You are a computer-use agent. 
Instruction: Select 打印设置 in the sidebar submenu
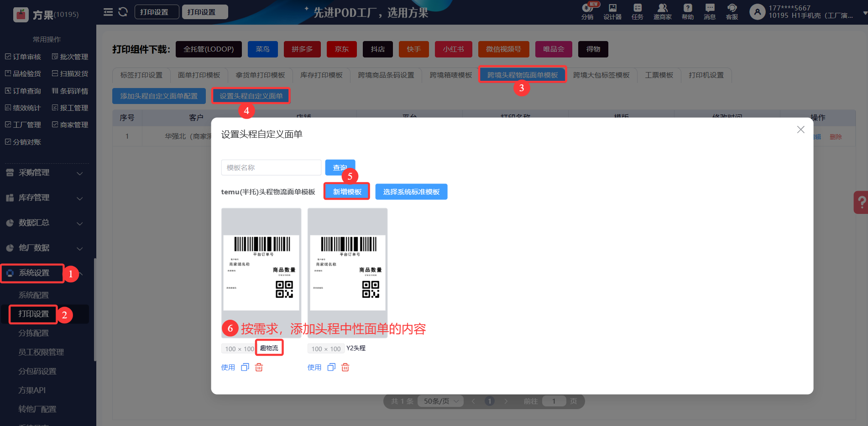(33, 314)
